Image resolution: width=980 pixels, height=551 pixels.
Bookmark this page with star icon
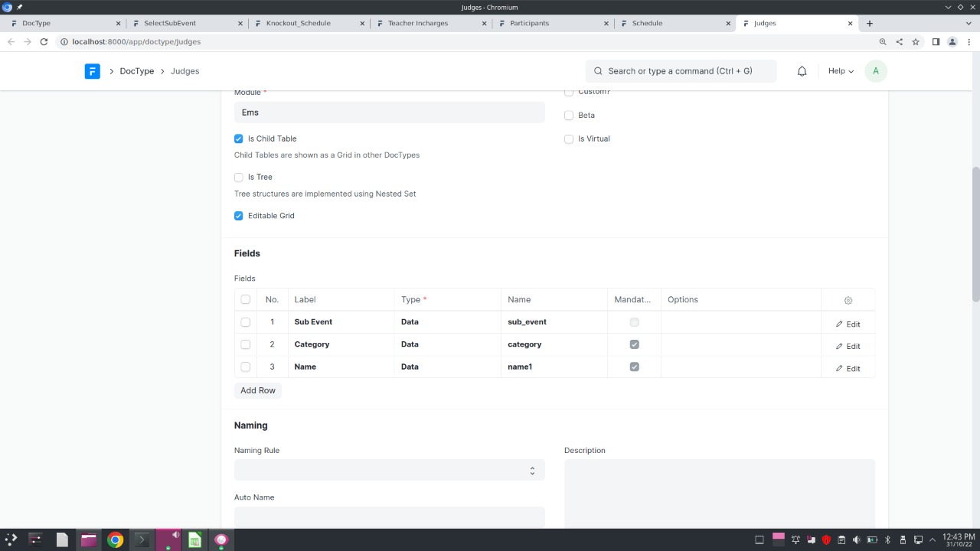(x=915, y=42)
